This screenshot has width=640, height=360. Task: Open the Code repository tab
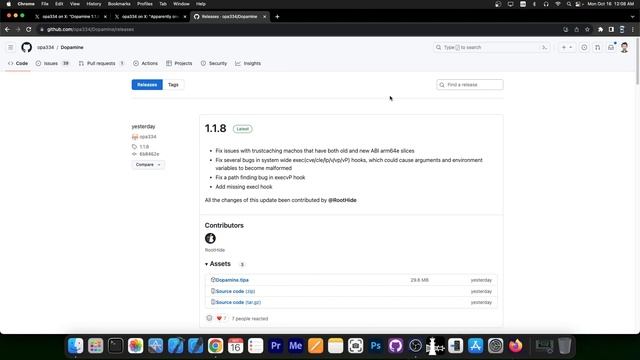[x=18, y=63]
